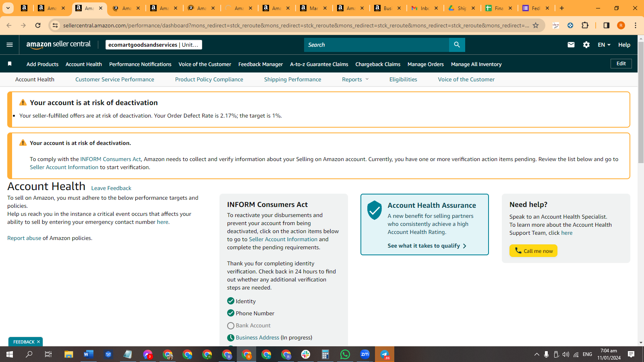Bookmark this page with the star icon
Screen dimensions: 644x362
click(536, 25)
